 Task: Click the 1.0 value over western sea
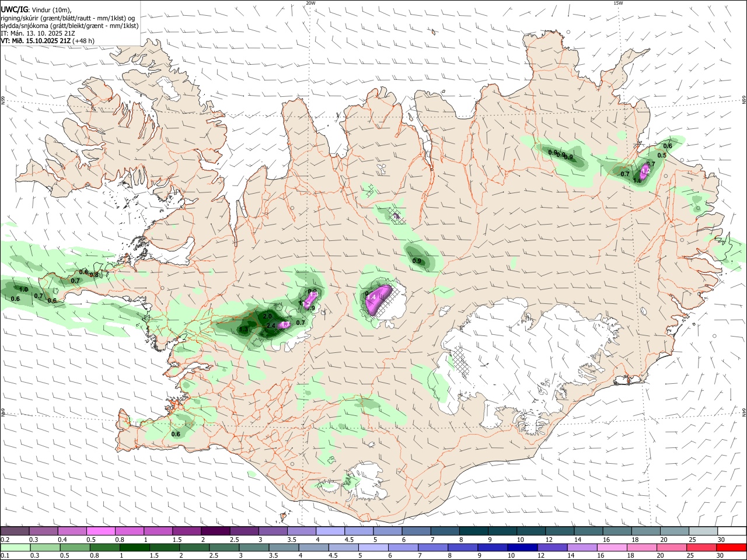[24, 289]
